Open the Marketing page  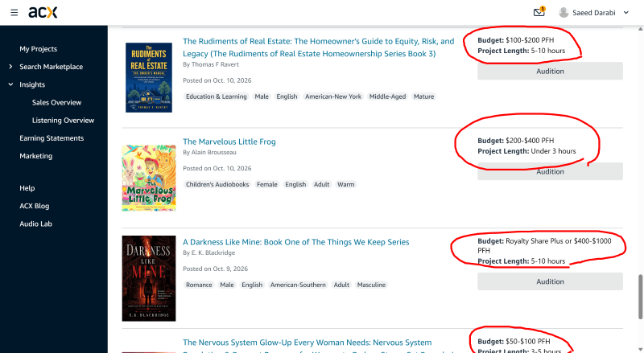35,156
